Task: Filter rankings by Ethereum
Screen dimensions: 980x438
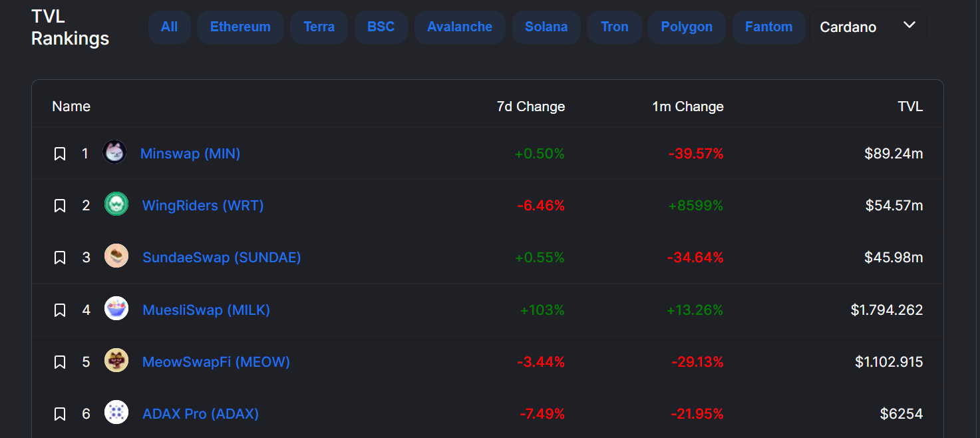Action: coord(240,27)
